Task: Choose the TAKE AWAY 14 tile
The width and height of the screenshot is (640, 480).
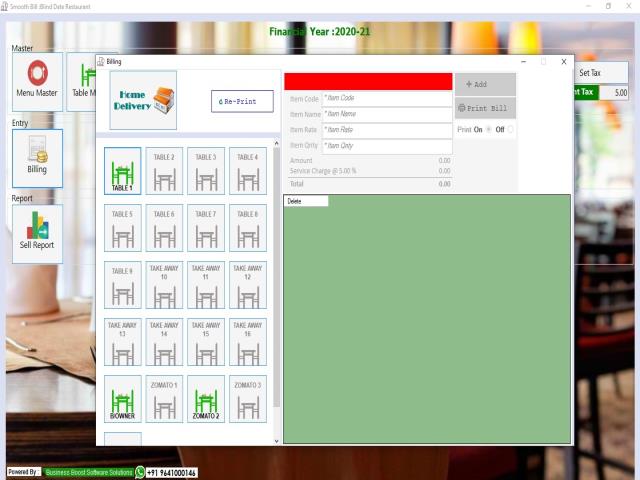Action: [164, 342]
